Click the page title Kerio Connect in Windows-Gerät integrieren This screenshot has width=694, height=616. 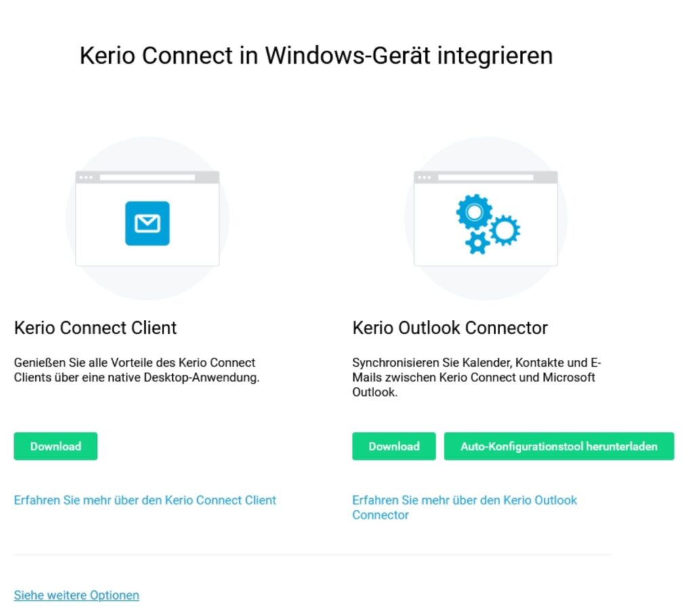(x=317, y=56)
